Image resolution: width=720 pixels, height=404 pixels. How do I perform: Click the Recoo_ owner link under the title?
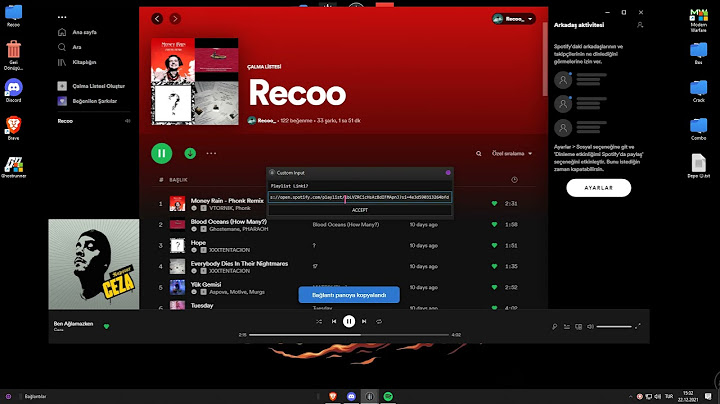[266, 121]
